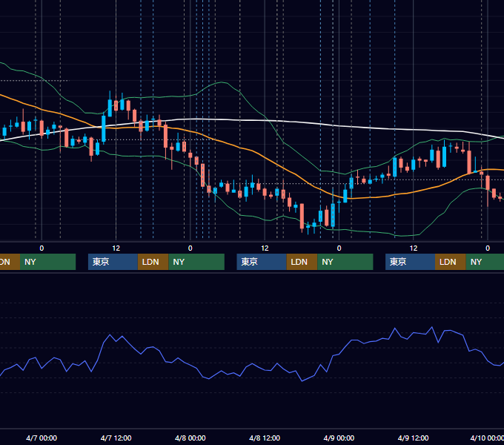Click the 4/7 12:00 date label
The width and height of the screenshot is (504, 445).
click(x=116, y=438)
